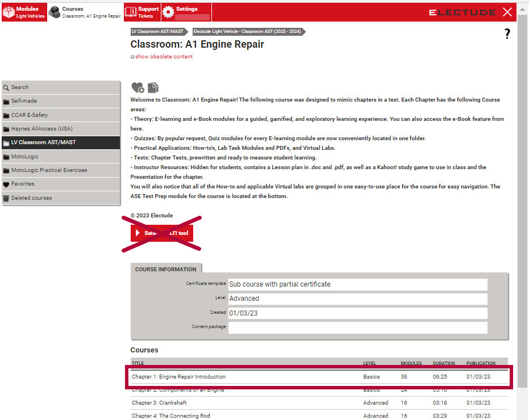The width and height of the screenshot is (529, 420).
Task: Click module count 38 in Chapter 1 row
Action: 404,376
